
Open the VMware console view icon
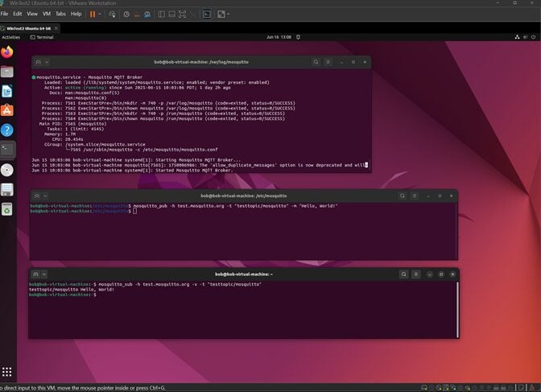coord(207,14)
